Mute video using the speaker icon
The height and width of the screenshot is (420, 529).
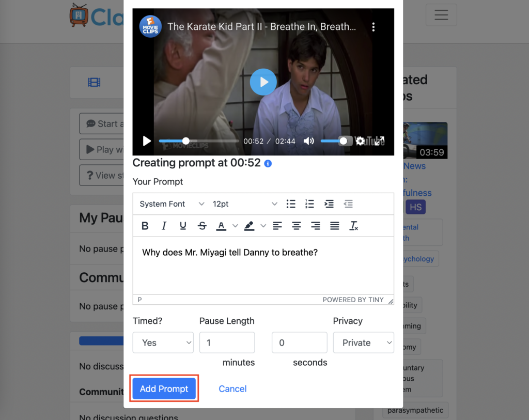[309, 141]
